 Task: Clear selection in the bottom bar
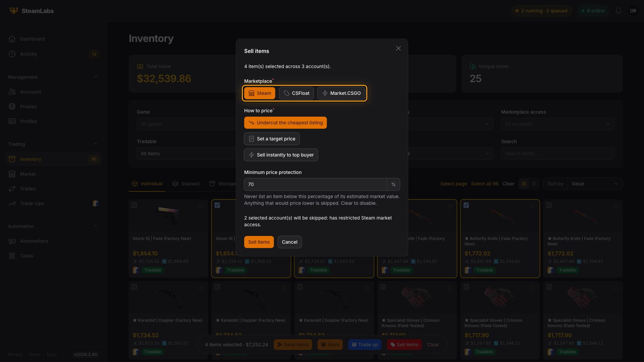pos(433,345)
